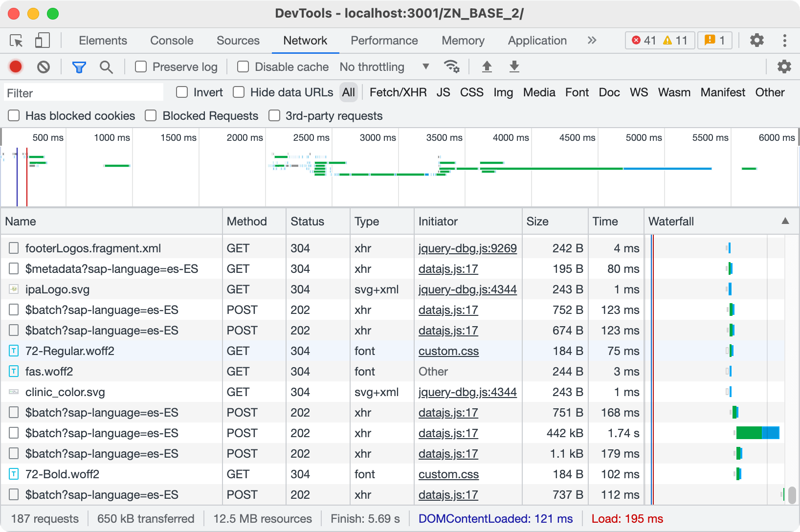The width and height of the screenshot is (800, 532).
Task: Toggle the filter funnel icon
Action: pos(79,66)
